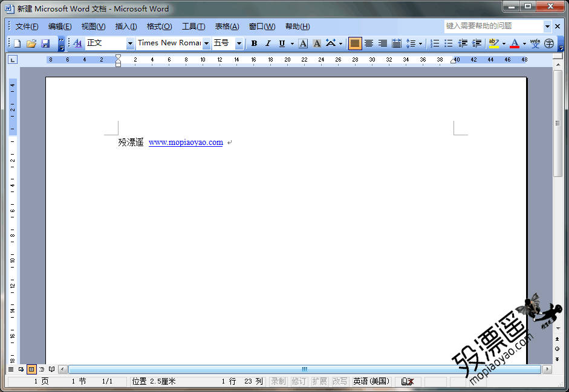Click the tab selector L icon on ruler
The height and width of the screenshot is (392, 569).
click(x=13, y=60)
